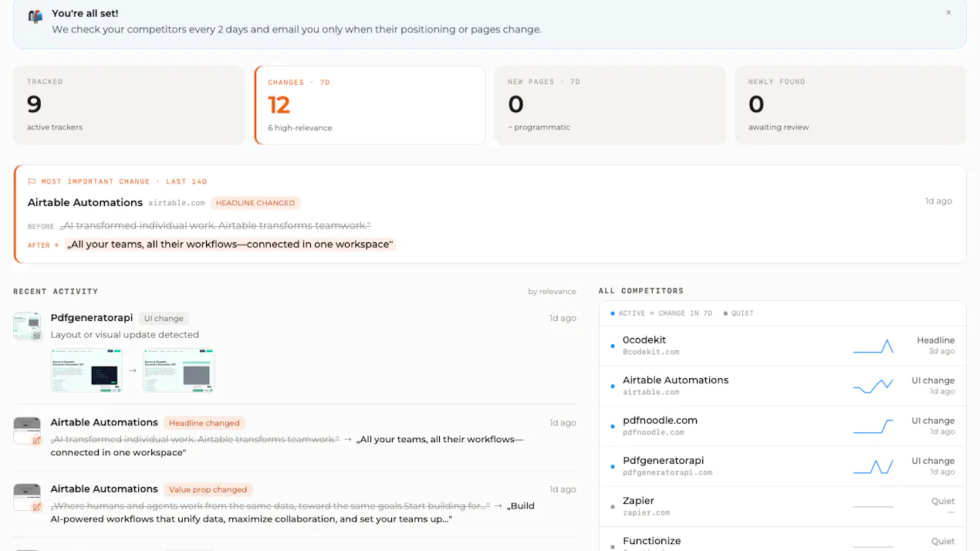The width and height of the screenshot is (980, 551).
Task: Click the Headline changed tag in recent activity
Action: pos(204,423)
